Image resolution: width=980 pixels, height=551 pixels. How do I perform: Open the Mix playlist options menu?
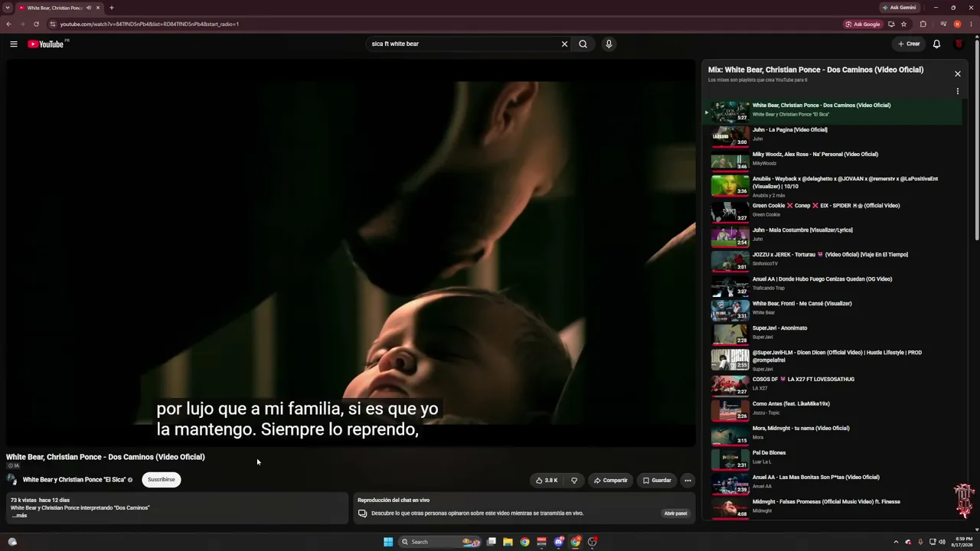pos(957,91)
